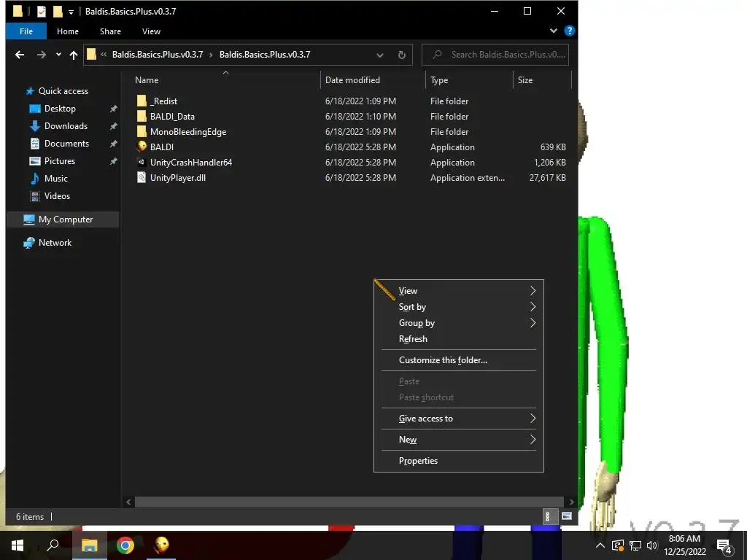
Task: Open the Windows Start menu
Action: (x=18, y=545)
